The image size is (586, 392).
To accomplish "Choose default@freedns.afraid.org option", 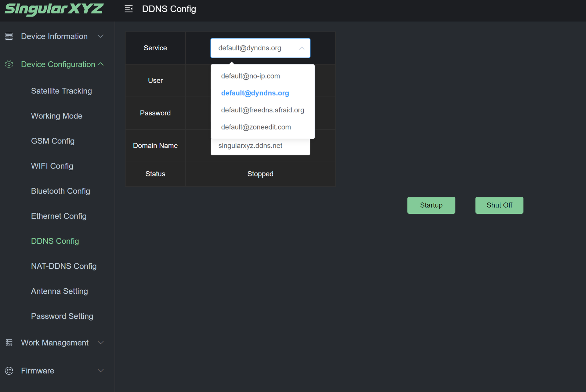I will 262,110.
